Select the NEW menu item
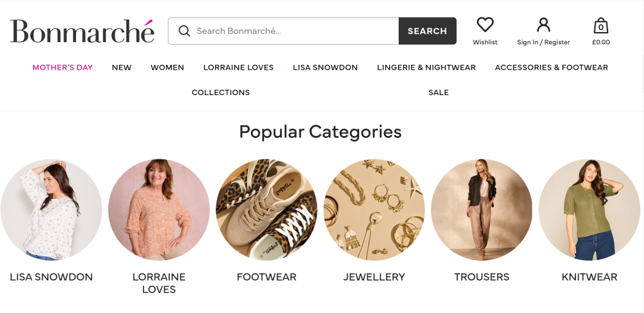 (121, 67)
